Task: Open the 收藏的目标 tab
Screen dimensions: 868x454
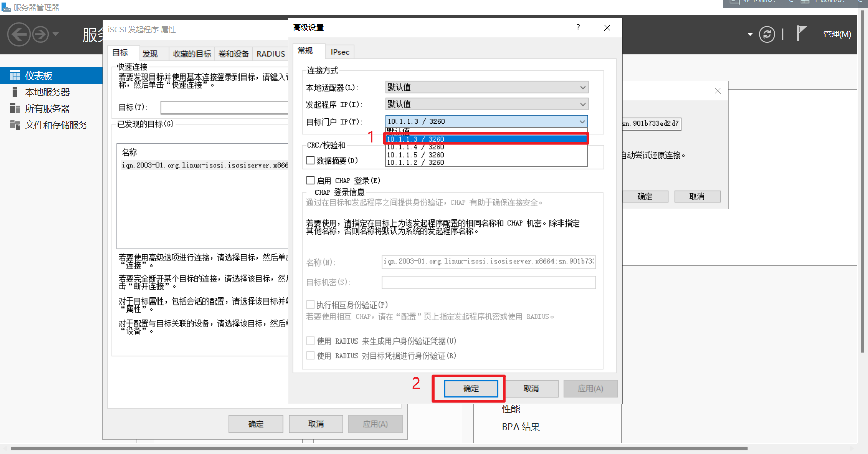Action: (192, 54)
